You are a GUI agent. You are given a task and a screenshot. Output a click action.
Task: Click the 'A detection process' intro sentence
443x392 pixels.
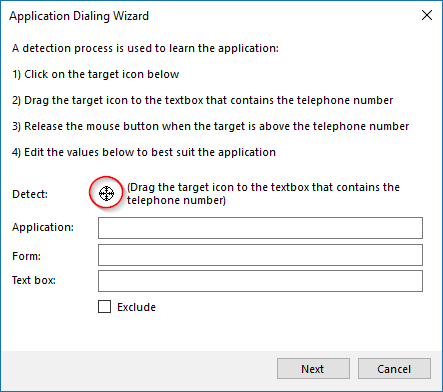(x=145, y=48)
